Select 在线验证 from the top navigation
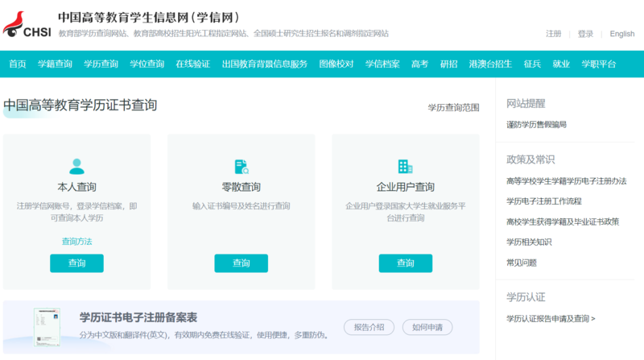This screenshot has height=360, width=644. click(193, 64)
